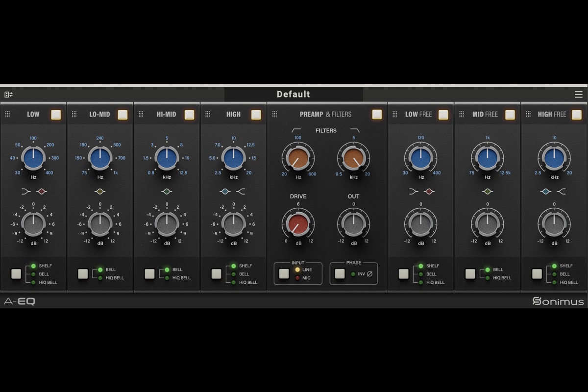
Task: Open the hamburger menu in the top bar
Action: (579, 95)
